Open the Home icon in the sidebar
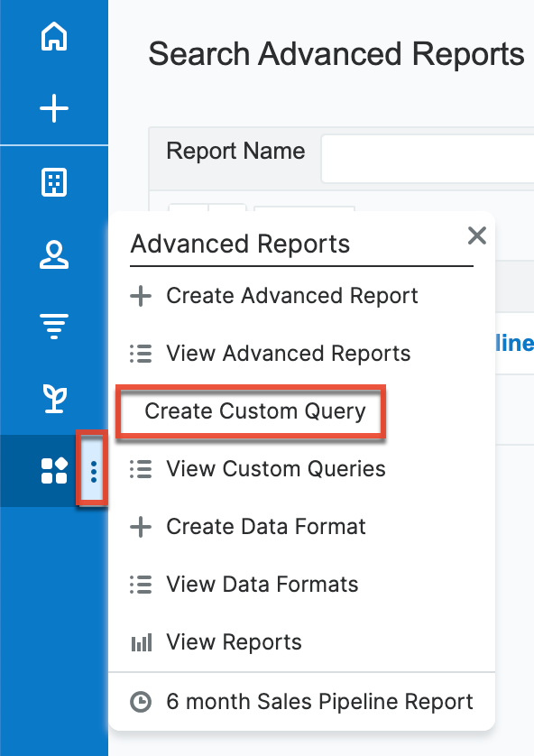The width and height of the screenshot is (534, 756). pos(54,38)
